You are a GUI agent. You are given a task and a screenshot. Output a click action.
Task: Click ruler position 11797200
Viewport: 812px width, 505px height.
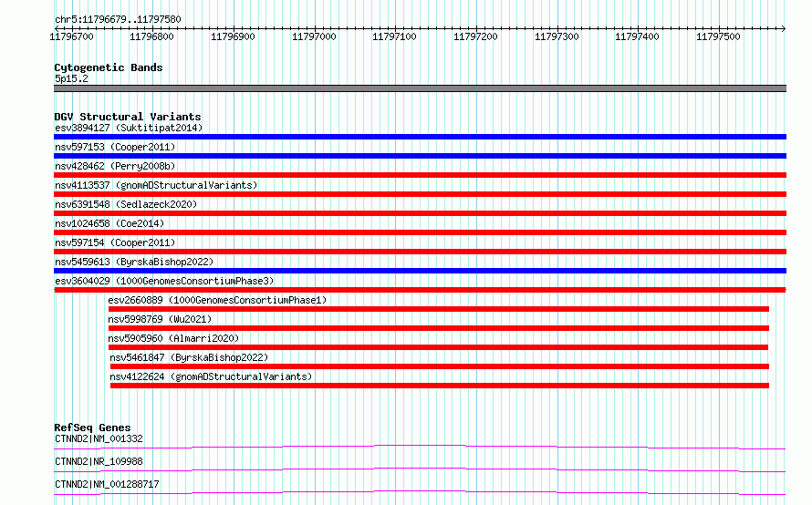point(475,36)
